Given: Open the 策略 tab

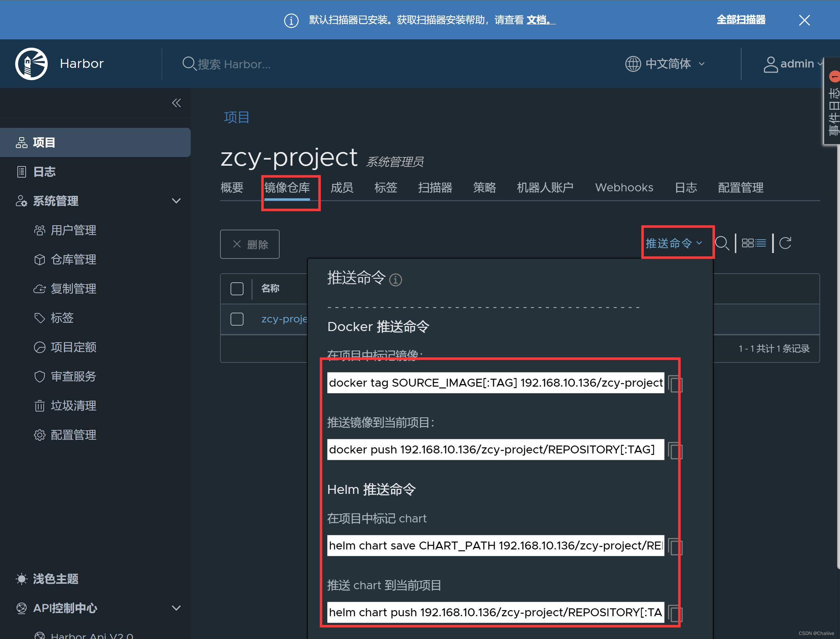Looking at the screenshot, I should coord(484,187).
